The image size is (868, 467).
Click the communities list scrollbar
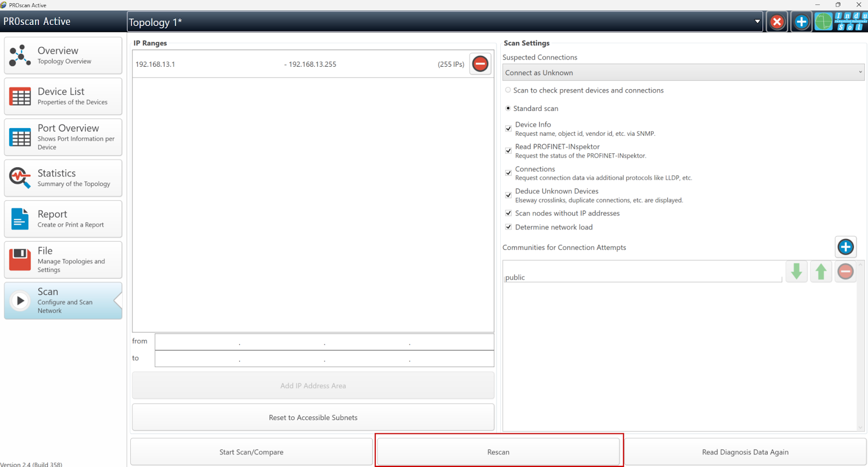[x=860, y=346]
